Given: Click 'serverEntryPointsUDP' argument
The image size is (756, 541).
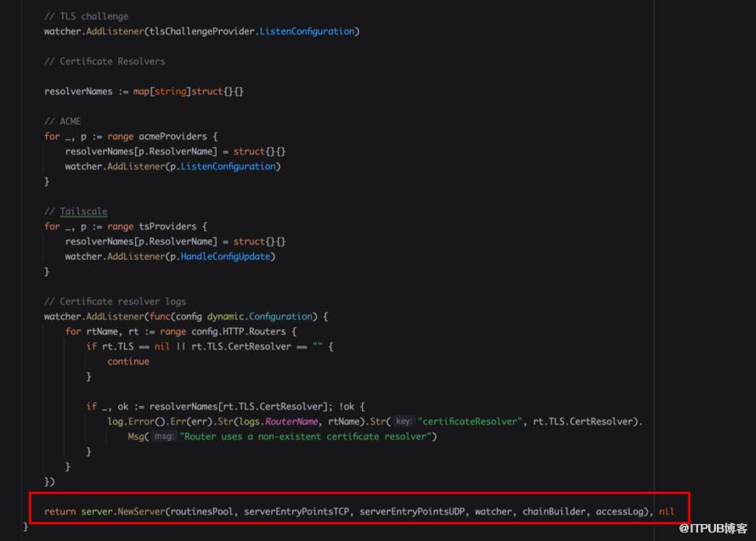Looking at the screenshot, I should [412, 511].
